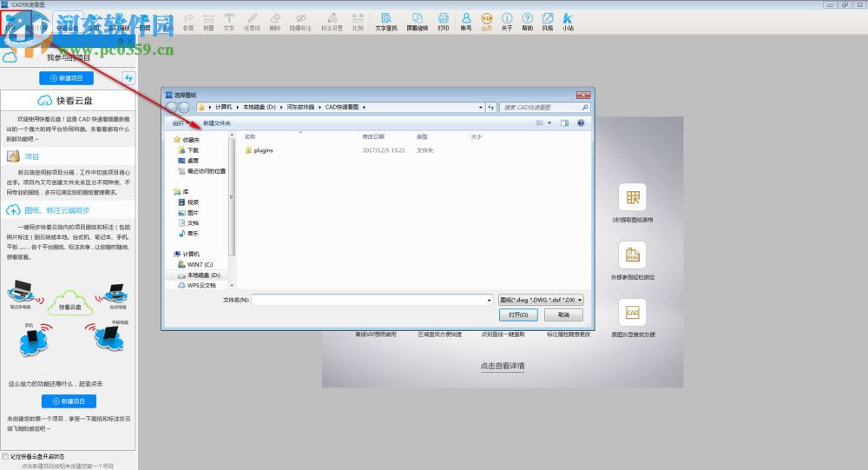Image resolution: width=868 pixels, height=470 pixels.
Task: Click the 打印 print icon
Action: pos(444,23)
